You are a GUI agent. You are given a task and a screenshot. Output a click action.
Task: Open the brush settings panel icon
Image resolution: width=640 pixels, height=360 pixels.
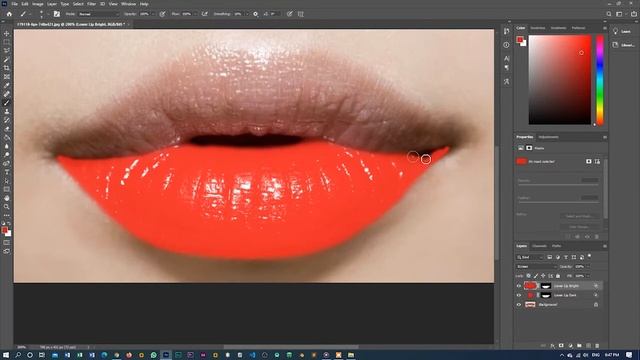coord(56,14)
